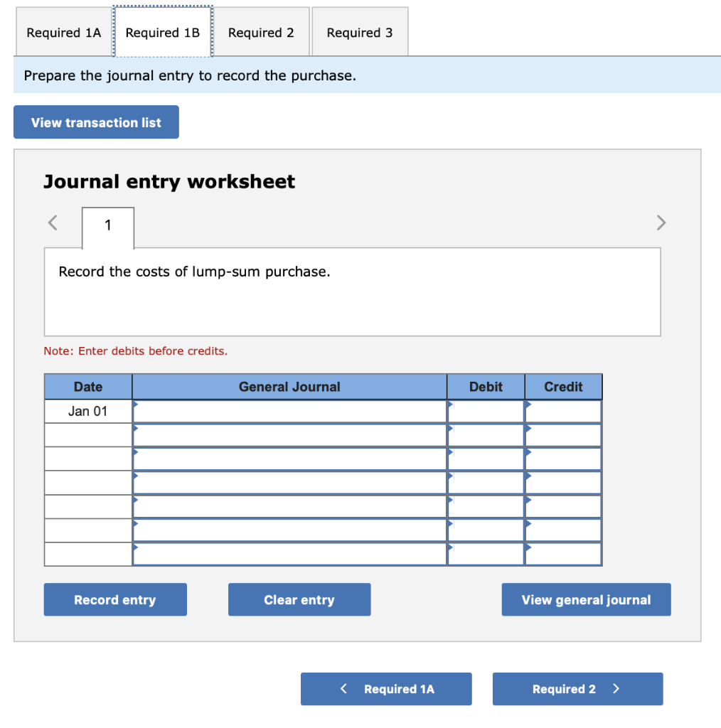
Task: Click the Record entry button
Action: tap(115, 599)
